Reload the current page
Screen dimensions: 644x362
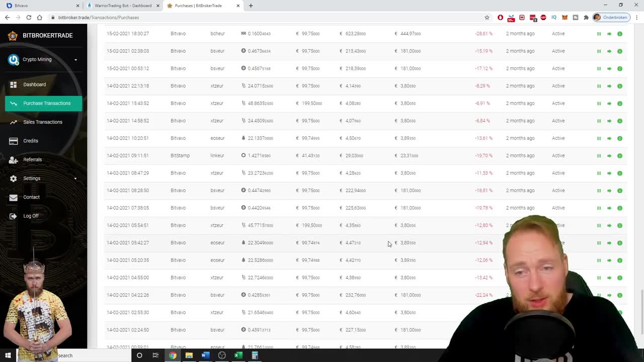pyautogui.click(x=29, y=17)
